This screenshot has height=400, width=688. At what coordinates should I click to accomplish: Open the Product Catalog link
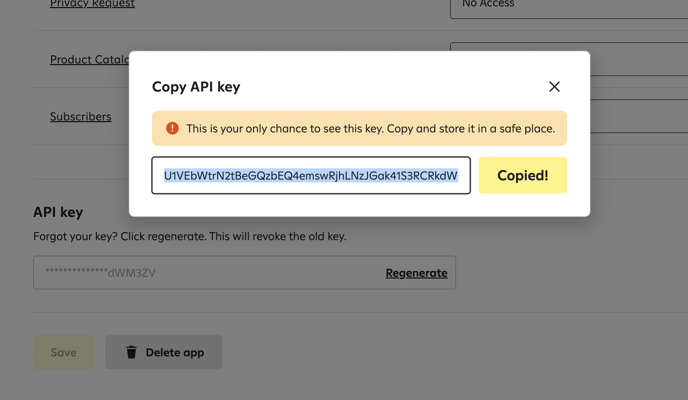point(90,60)
